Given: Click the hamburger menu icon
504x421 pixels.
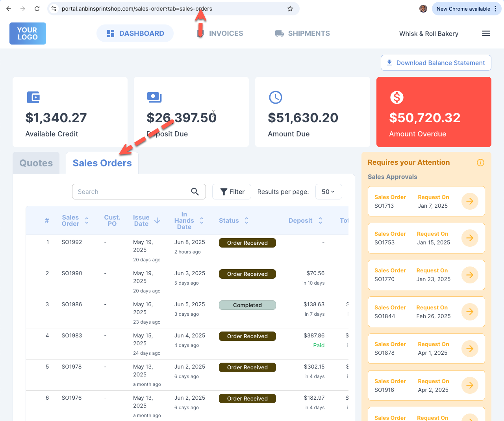Looking at the screenshot, I should click(486, 34).
